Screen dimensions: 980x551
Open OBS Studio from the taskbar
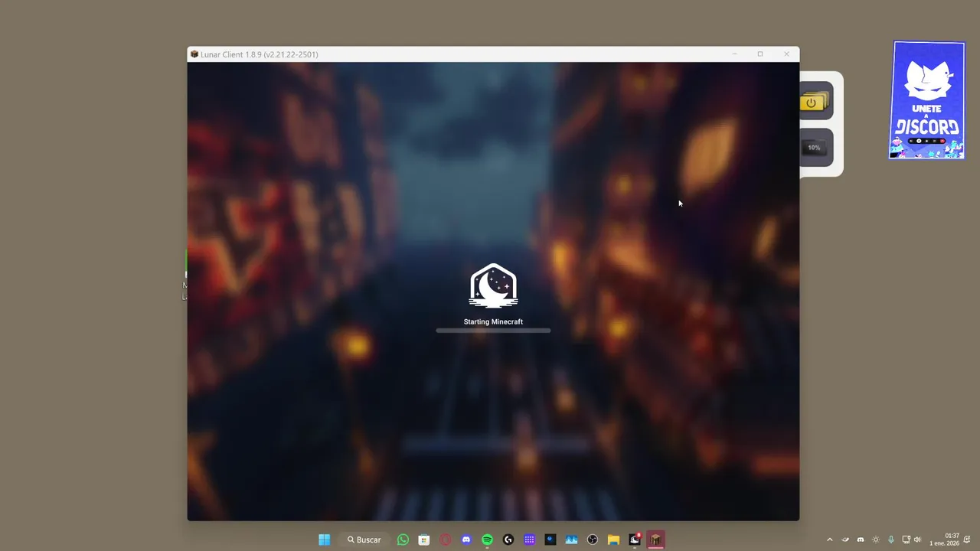[593, 540]
